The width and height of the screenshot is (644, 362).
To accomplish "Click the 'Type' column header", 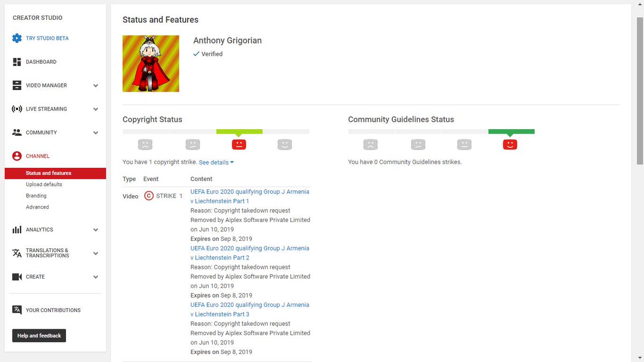I will [x=129, y=179].
